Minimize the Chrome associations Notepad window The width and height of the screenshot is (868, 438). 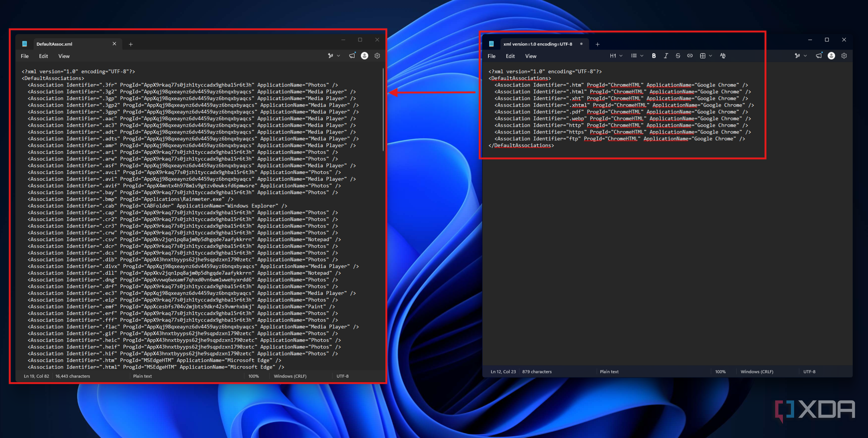[810, 40]
